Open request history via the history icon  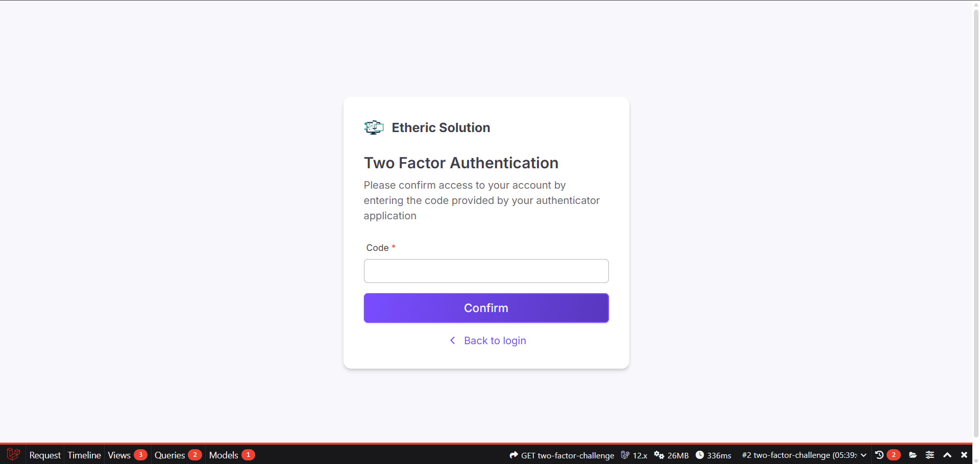click(x=879, y=455)
